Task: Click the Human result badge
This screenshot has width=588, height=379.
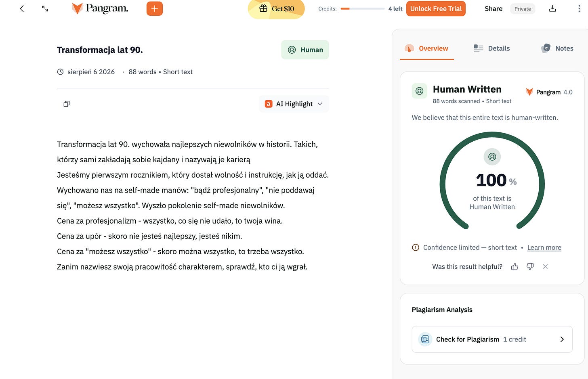Action: [305, 50]
